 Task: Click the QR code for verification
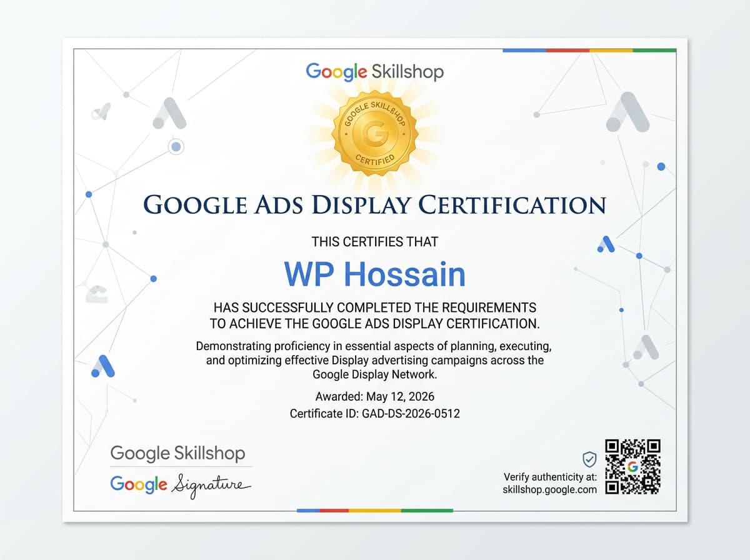click(633, 467)
